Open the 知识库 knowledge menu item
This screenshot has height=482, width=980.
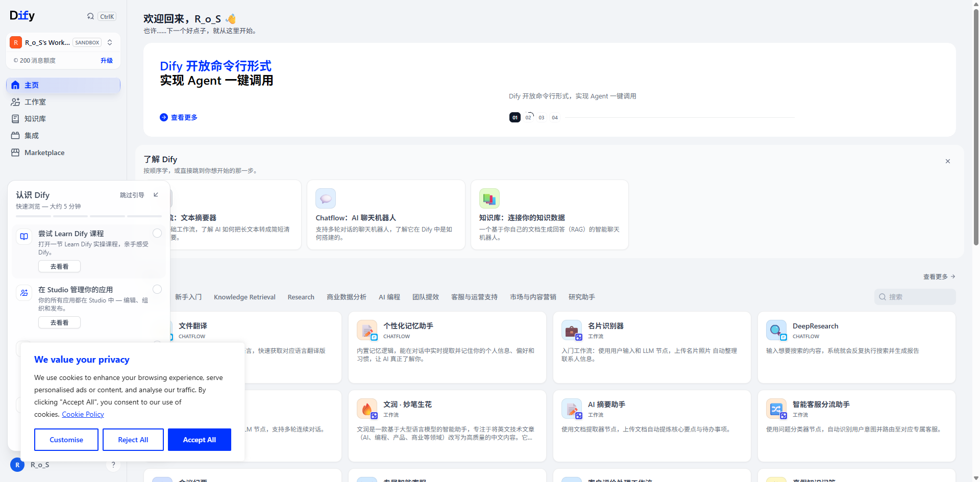click(63, 119)
